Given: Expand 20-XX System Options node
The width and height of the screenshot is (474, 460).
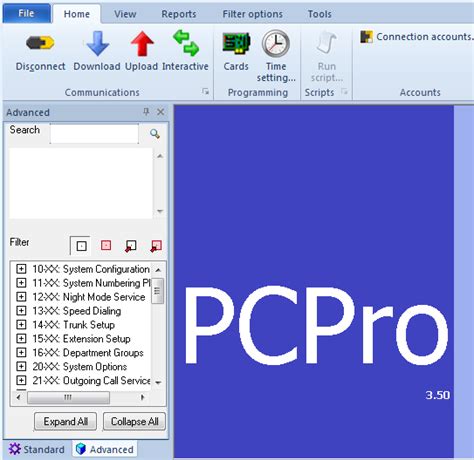Looking at the screenshot, I should pyautogui.click(x=21, y=366).
